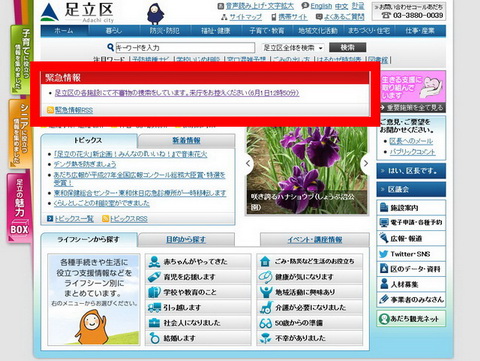Open the パブリックコメント link
The width and height of the screenshot is (480, 361).
(412, 152)
